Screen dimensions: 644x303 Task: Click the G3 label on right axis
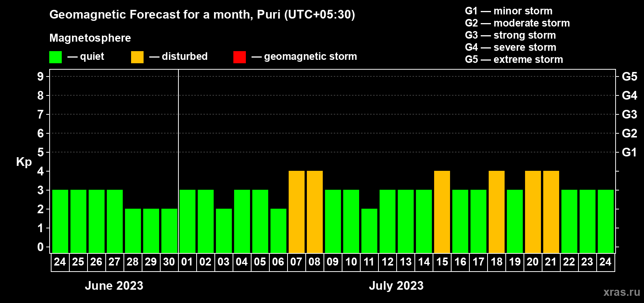[630, 114]
